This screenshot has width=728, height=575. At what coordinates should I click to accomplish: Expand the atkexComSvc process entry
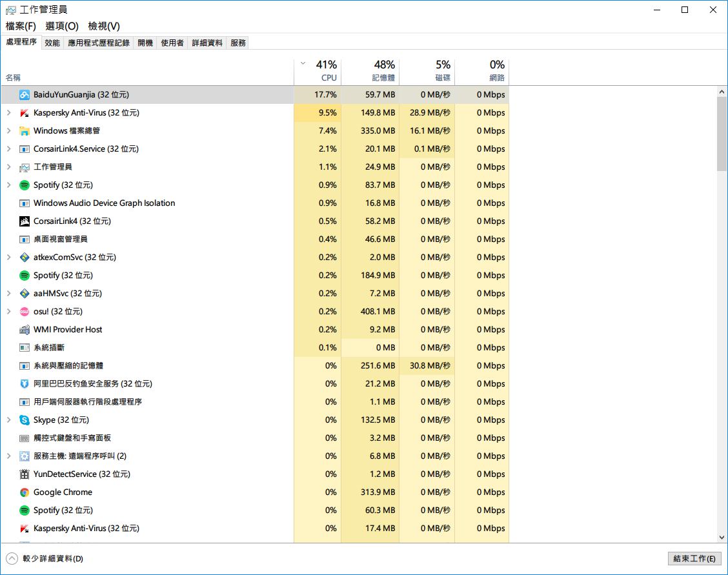click(8, 257)
